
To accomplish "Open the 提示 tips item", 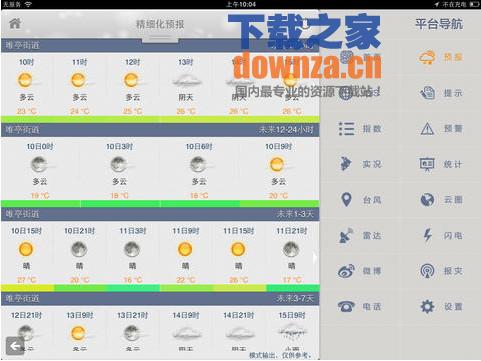I will pos(441,93).
